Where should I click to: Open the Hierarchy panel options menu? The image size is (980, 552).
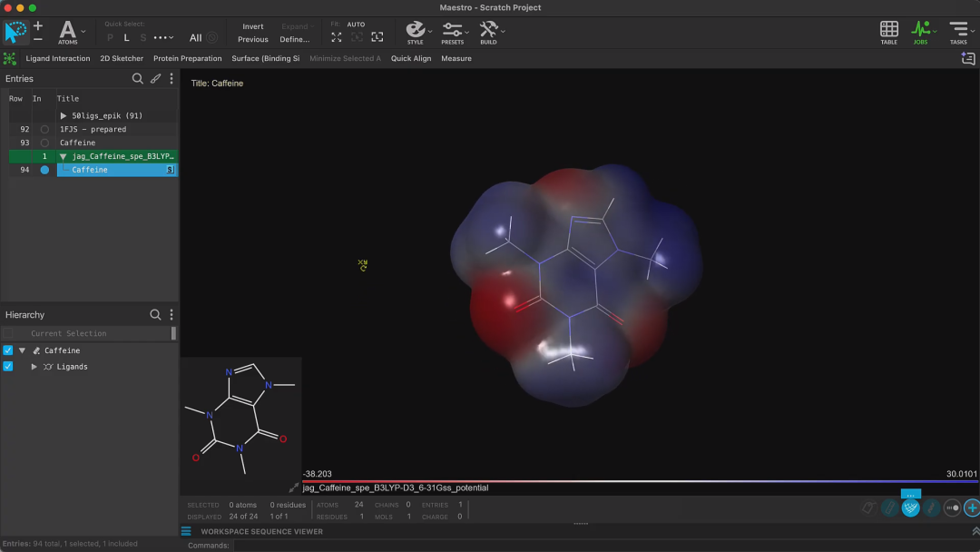[x=171, y=314]
